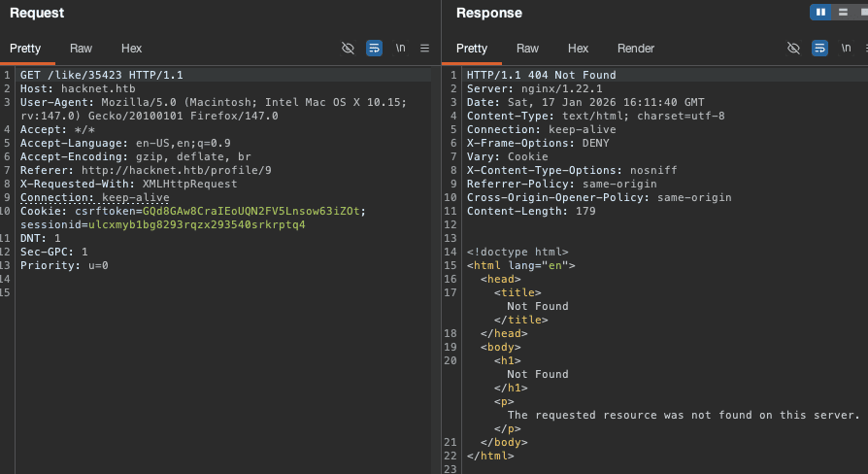Viewport: 868px width, 474px height.
Task: Toggle word wrap icon in Response panel
Action: tap(819, 48)
